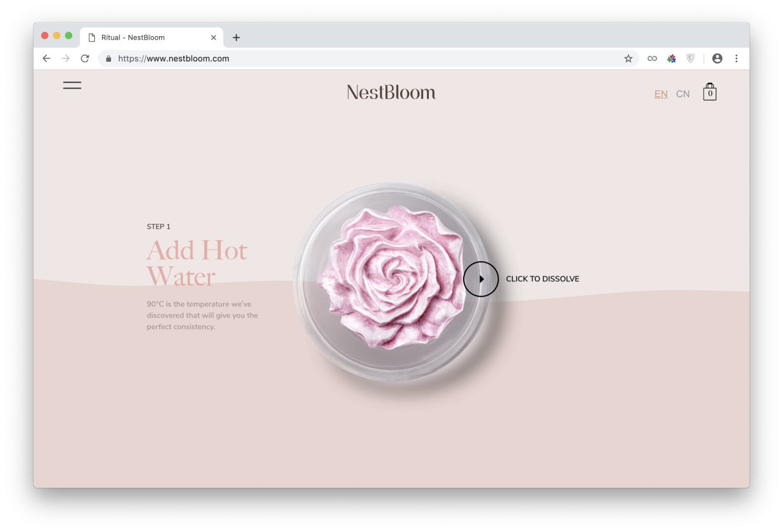The image size is (783, 532).
Task: Focus the address bar URL field
Action: [x=368, y=59]
